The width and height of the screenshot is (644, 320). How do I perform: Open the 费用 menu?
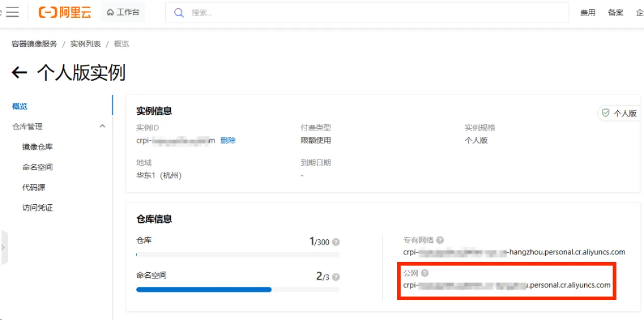588,13
